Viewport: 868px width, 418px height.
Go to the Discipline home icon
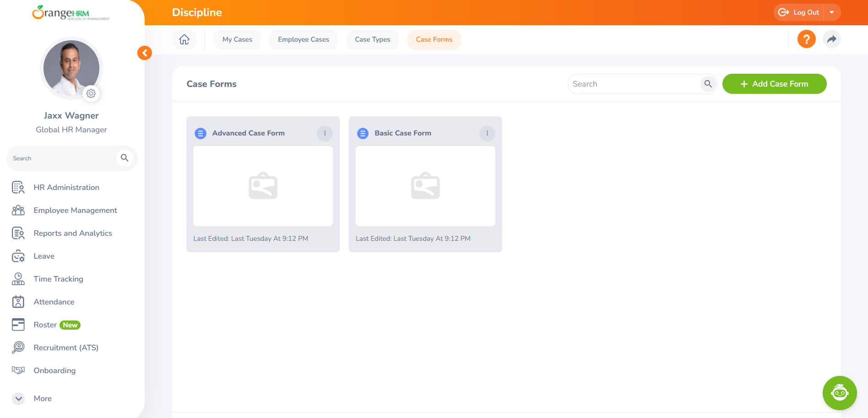coord(184,39)
